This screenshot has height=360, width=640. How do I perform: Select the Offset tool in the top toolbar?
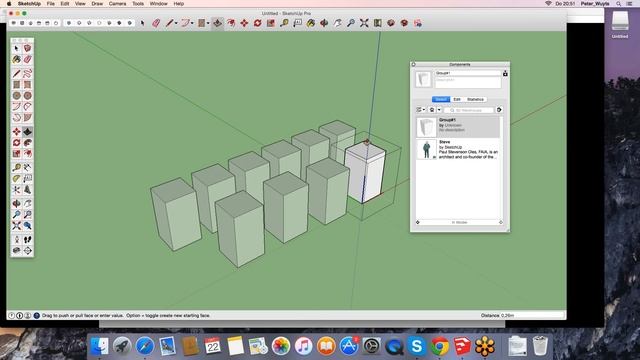point(231,23)
